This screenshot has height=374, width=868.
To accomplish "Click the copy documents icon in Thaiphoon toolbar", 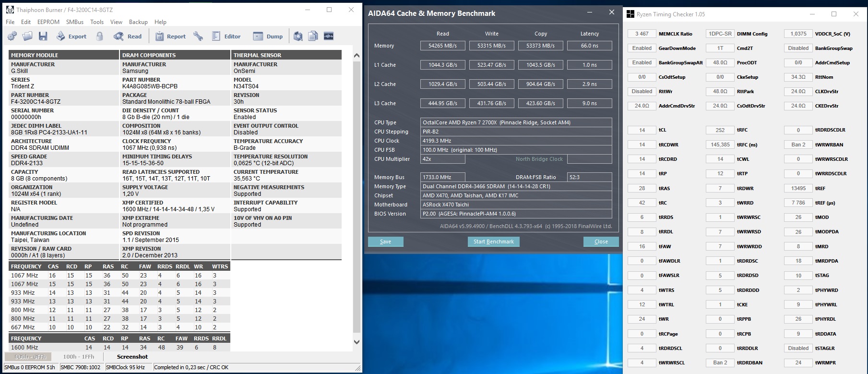I will pyautogui.click(x=313, y=36).
